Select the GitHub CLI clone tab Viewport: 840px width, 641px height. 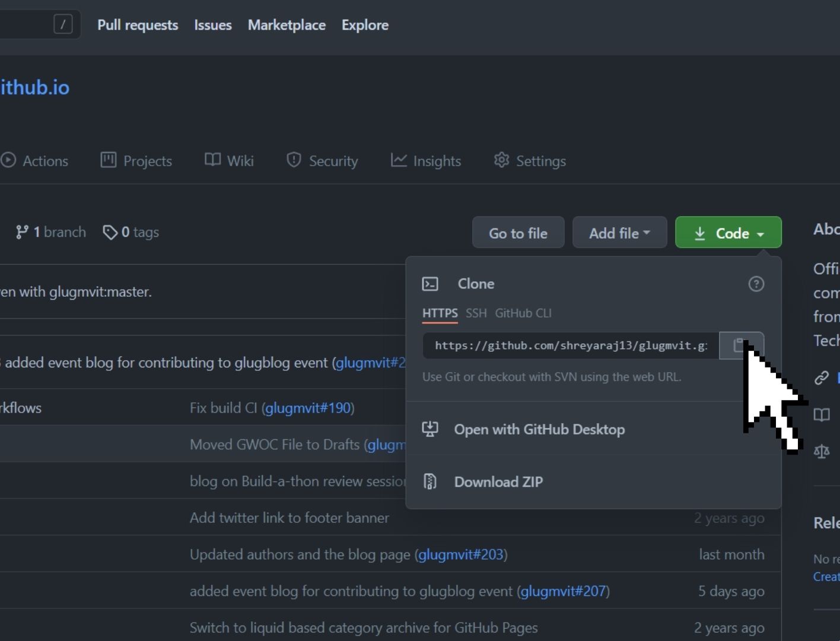point(523,313)
